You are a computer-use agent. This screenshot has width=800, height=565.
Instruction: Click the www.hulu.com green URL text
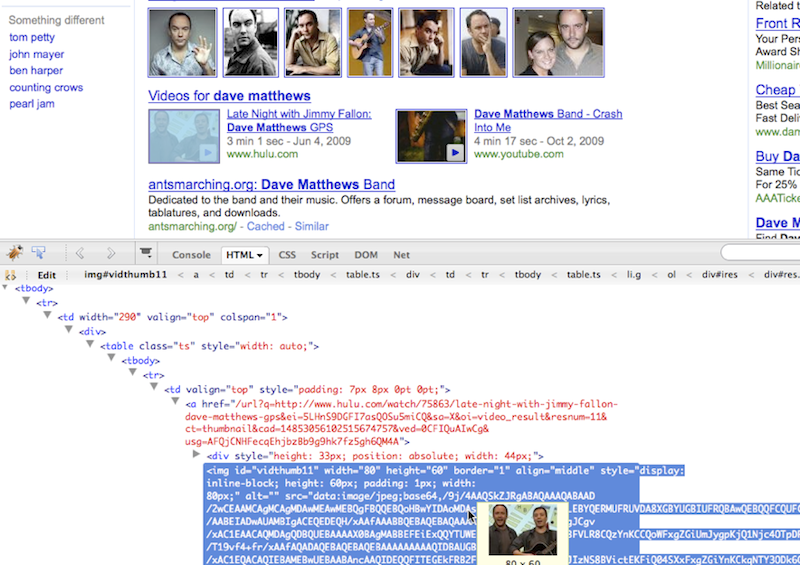click(x=262, y=154)
